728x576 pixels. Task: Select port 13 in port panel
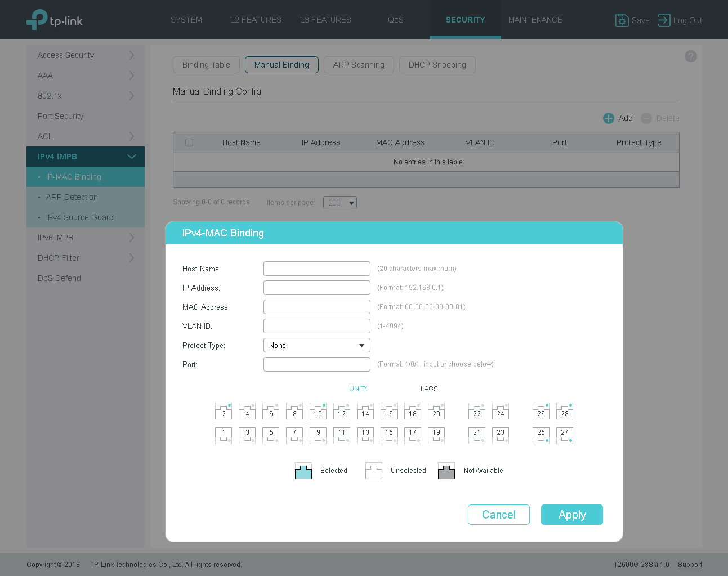pyautogui.click(x=365, y=435)
